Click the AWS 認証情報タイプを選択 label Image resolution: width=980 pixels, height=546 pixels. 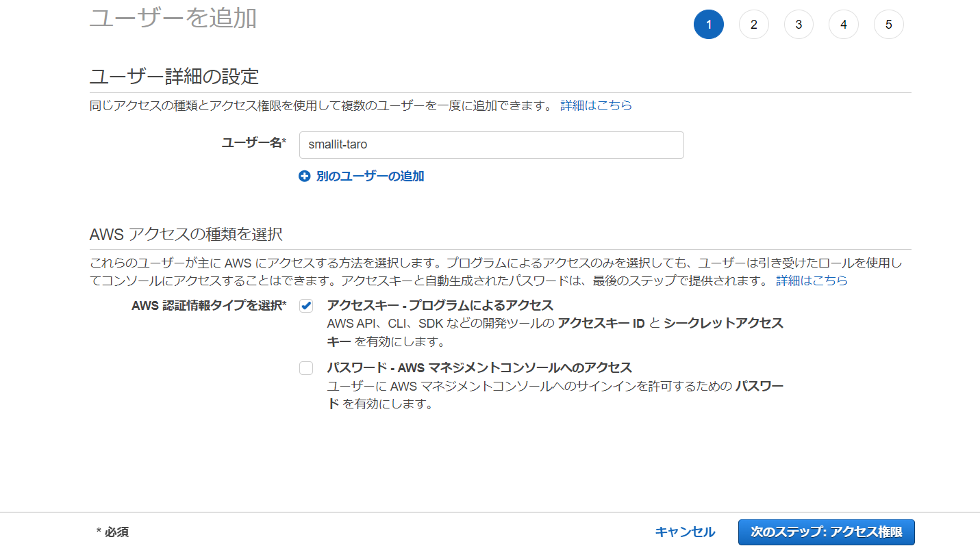point(208,306)
